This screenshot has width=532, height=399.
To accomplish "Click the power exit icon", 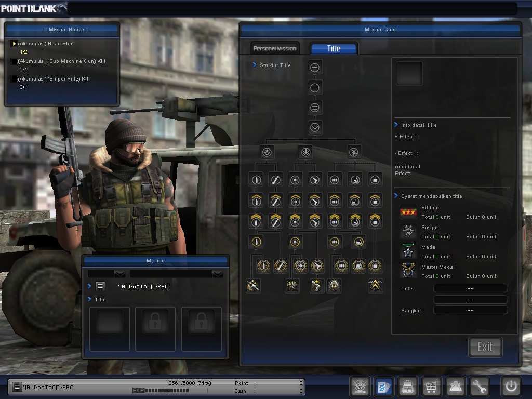I will [511, 386].
